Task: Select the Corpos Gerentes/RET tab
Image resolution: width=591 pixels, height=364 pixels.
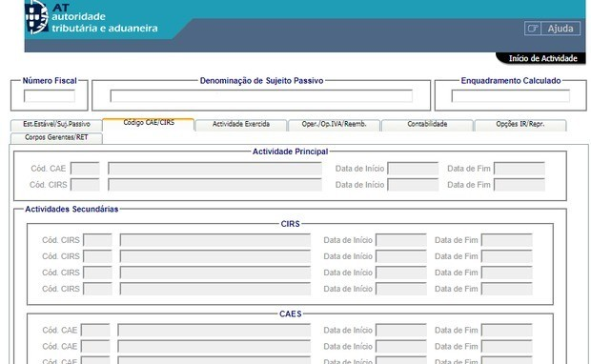Action: (56, 137)
